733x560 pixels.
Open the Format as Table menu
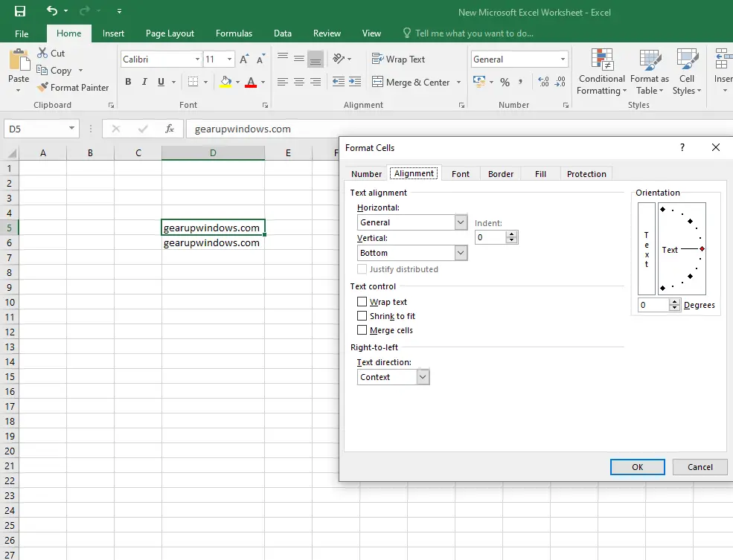650,72
